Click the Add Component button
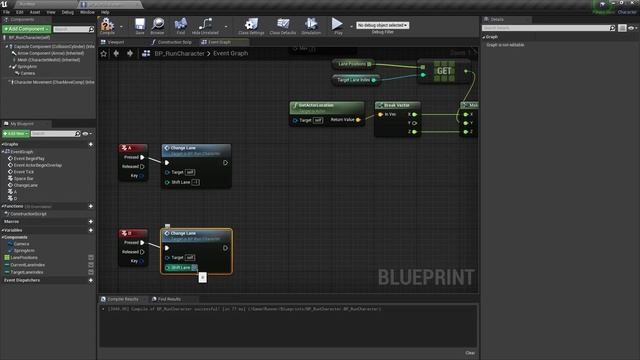This screenshot has height=360, width=640. click(27, 29)
